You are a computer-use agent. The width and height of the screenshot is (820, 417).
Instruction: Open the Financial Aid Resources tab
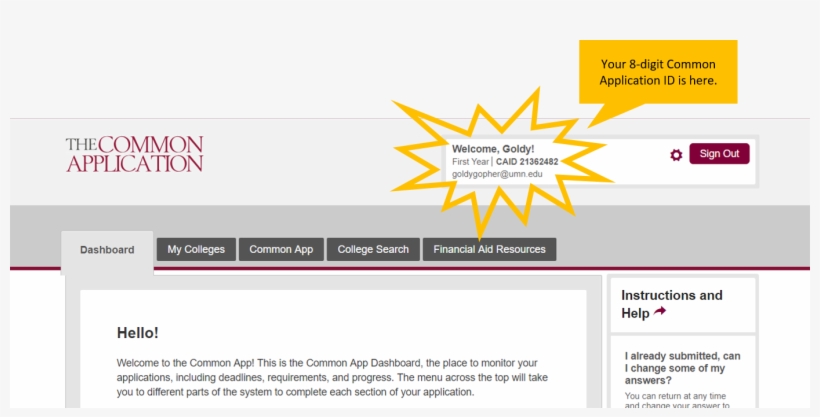(489, 250)
